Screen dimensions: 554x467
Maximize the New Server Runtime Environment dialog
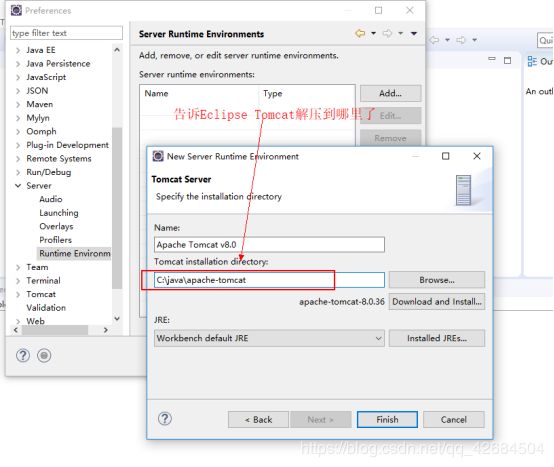pos(446,156)
